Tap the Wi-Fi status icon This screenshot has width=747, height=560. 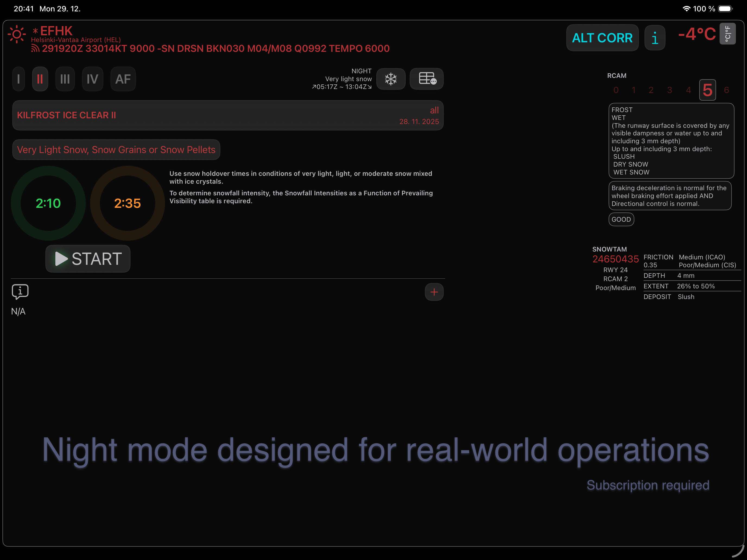point(686,9)
